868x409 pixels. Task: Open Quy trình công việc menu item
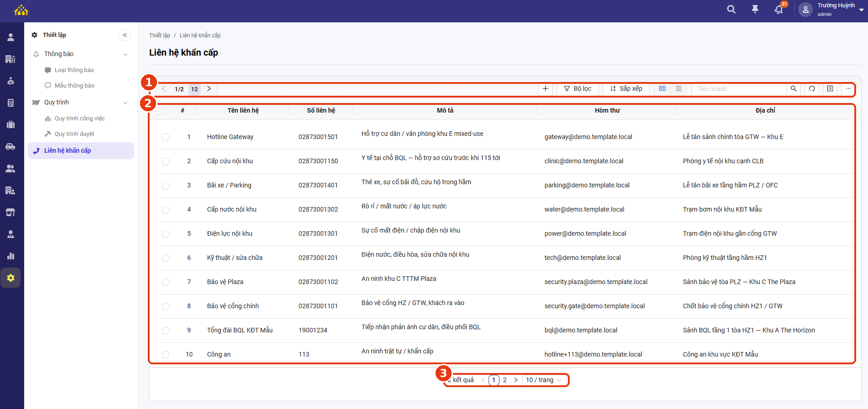pyautogui.click(x=79, y=119)
